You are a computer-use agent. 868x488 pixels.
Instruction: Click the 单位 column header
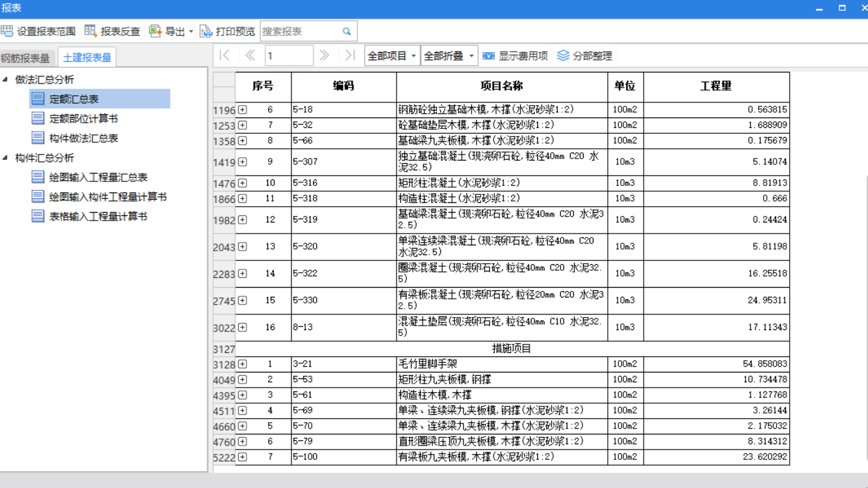pos(625,87)
